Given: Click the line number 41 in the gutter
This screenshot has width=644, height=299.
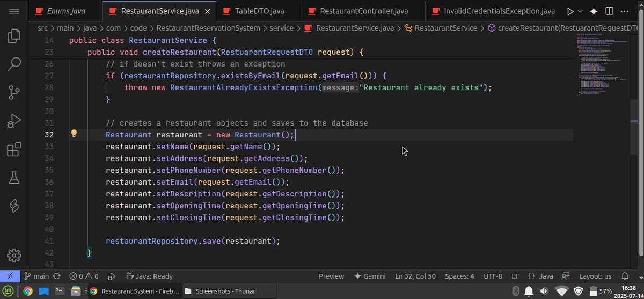Looking at the screenshot, I should coord(49,241).
